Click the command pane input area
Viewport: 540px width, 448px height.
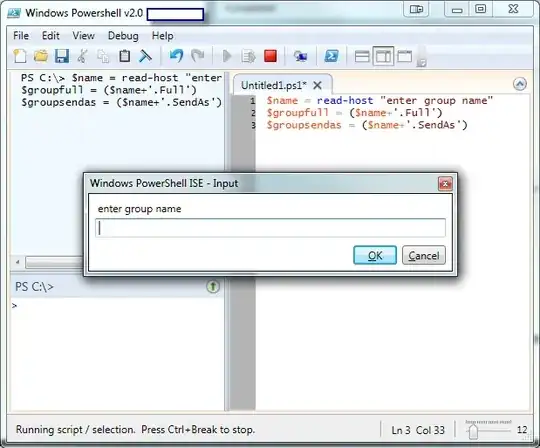pos(117,353)
